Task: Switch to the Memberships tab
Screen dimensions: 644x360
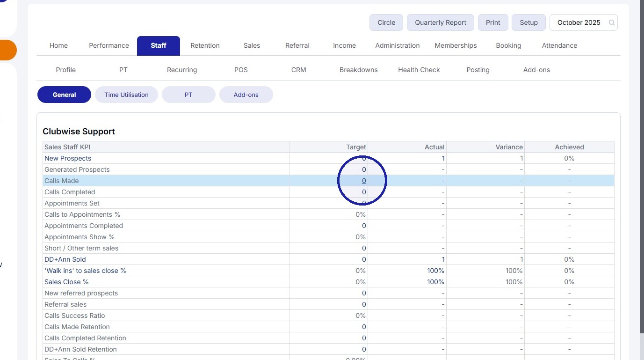Action: tap(456, 45)
